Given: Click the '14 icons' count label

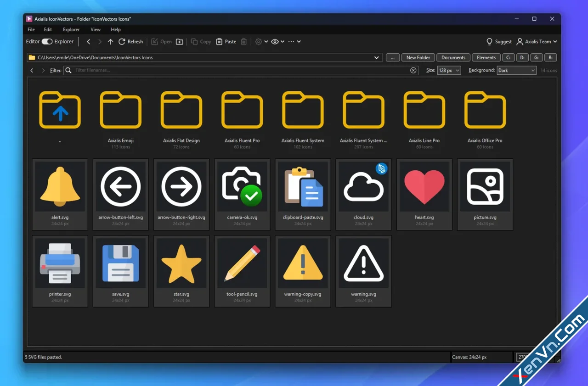Looking at the screenshot, I should [548, 70].
